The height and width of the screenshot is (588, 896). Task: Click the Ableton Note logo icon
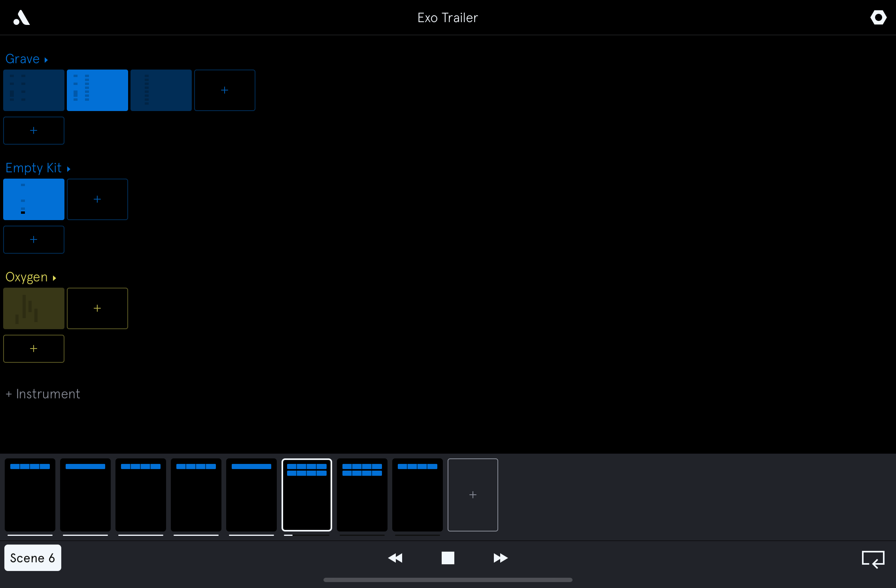(22, 18)
